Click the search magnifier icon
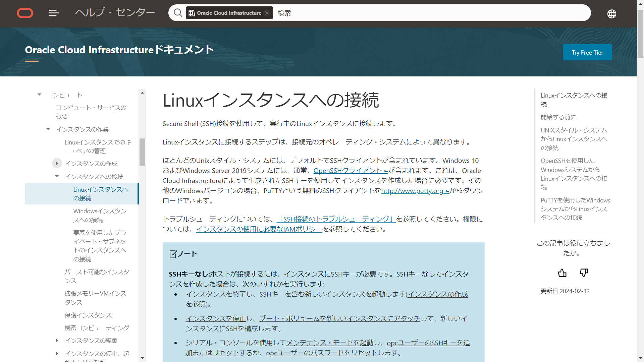Image resolution: width=644 pixels, height=362 pixels. coord(178,12)
